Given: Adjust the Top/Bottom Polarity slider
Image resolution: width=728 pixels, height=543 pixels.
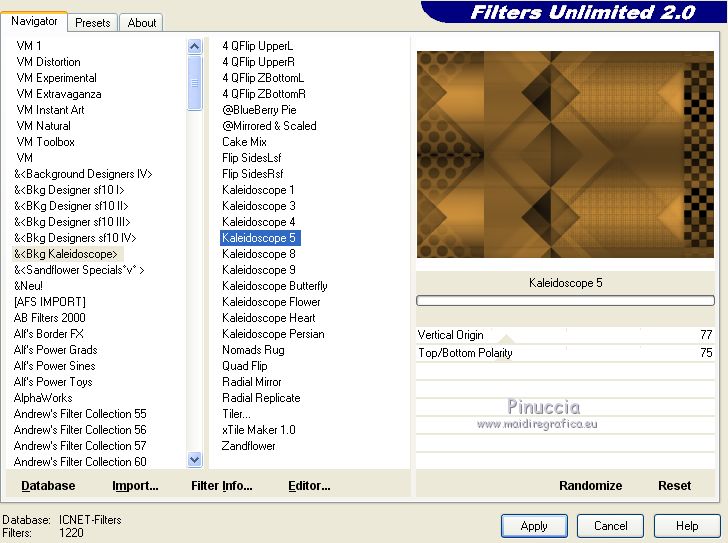Looking at the screenshot, I should pos(565,353).
